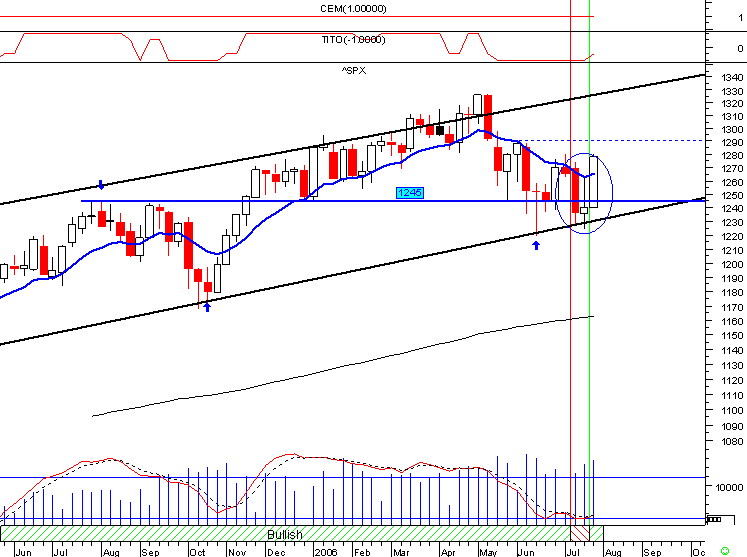Click the 1160 value on the price axis

[x=732, y=321]
